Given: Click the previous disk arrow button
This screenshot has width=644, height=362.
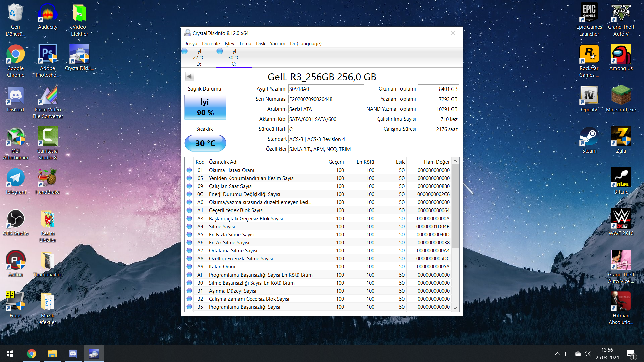Looking at the screenshot, I should pos(190,76).
